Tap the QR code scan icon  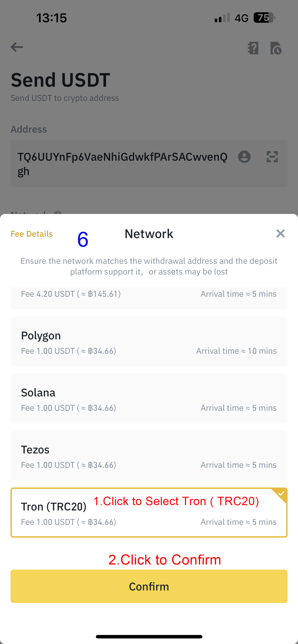pos(272,157)
